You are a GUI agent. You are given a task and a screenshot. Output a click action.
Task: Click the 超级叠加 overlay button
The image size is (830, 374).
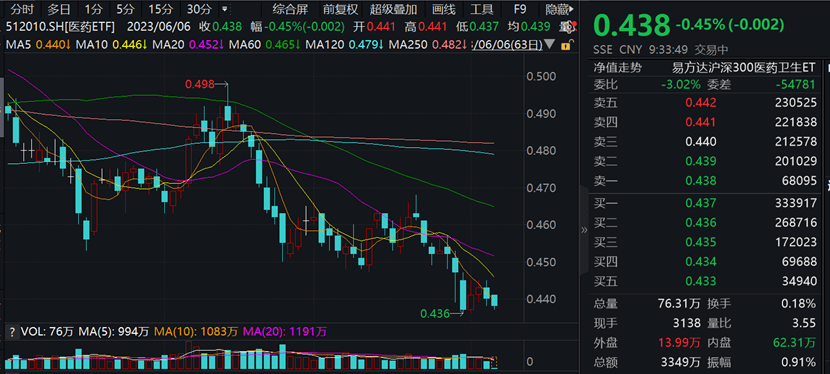(393, 9)
